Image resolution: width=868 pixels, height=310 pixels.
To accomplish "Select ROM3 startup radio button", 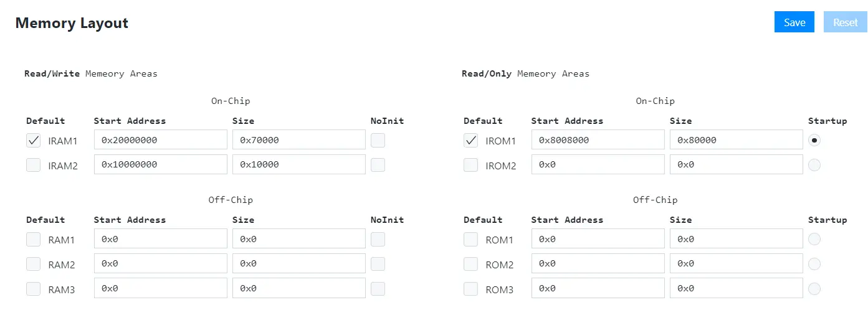I will 814,289.
